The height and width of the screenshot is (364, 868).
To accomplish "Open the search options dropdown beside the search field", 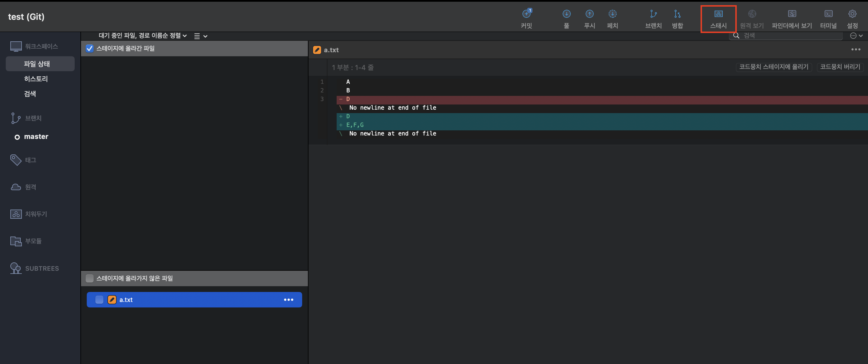I will point(856,36).
